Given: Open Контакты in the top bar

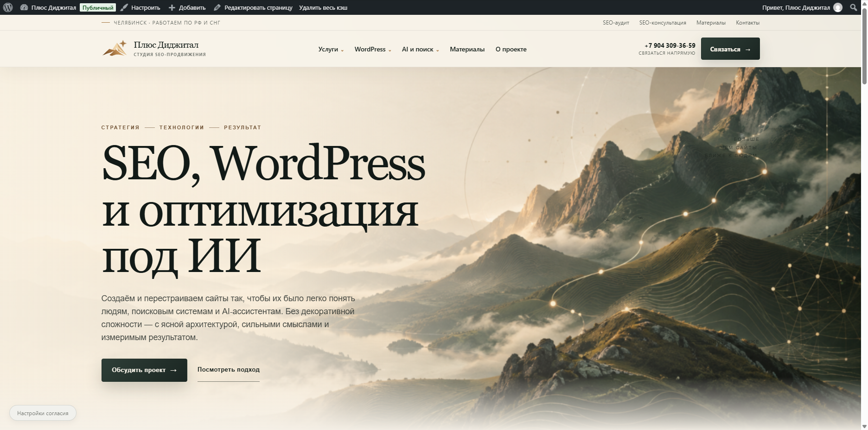Looking at the screenshot, I should (x=748, y=23).
